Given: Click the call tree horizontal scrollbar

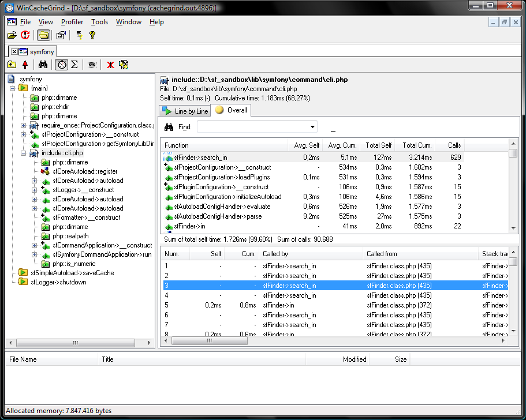Looking at the screenshot, I should point(75,343).
